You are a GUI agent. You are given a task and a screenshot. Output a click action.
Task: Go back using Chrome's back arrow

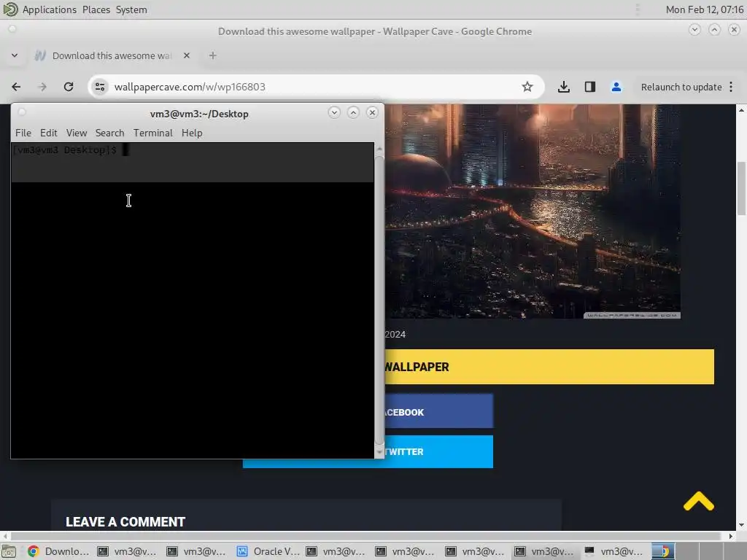16,87
